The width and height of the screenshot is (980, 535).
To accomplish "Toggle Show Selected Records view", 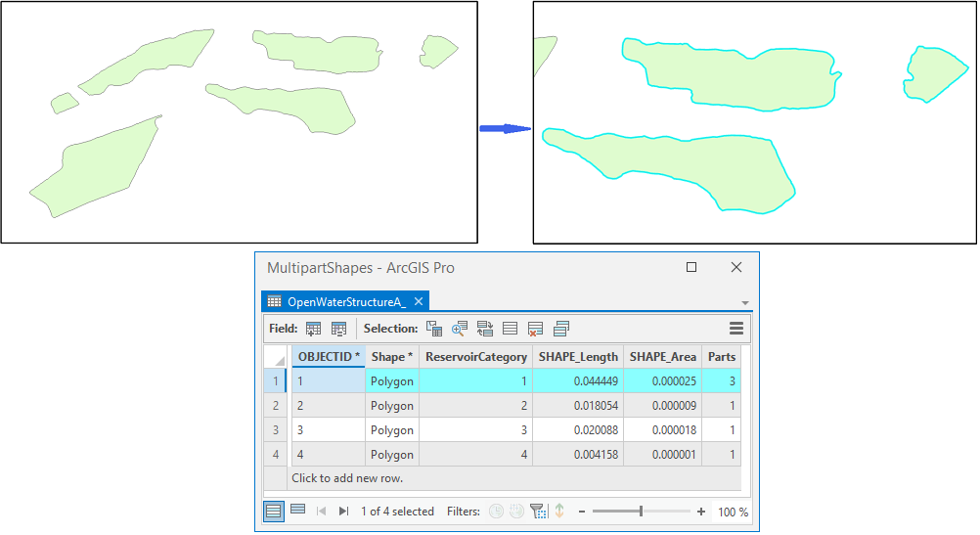I will 298,510.
